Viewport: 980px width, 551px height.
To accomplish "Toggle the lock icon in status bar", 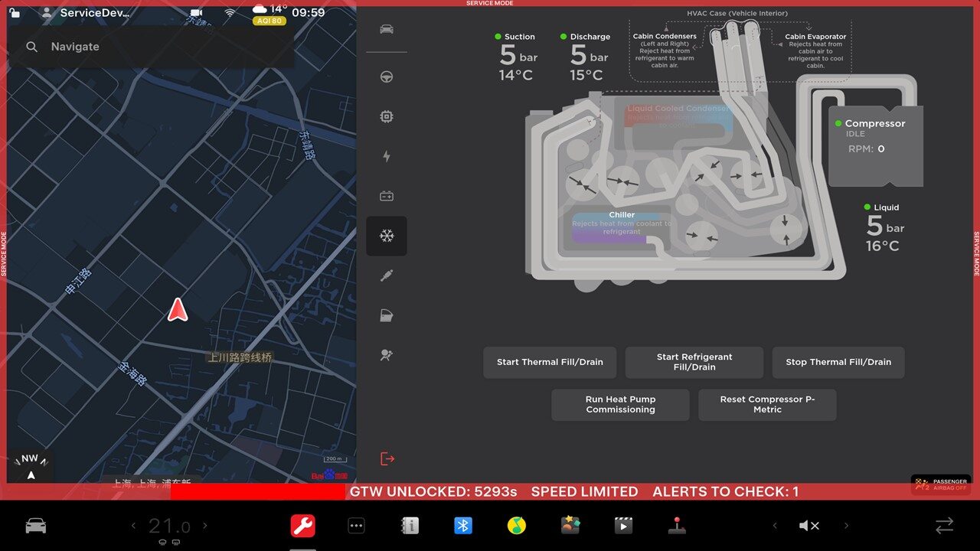I will (15, 13).
